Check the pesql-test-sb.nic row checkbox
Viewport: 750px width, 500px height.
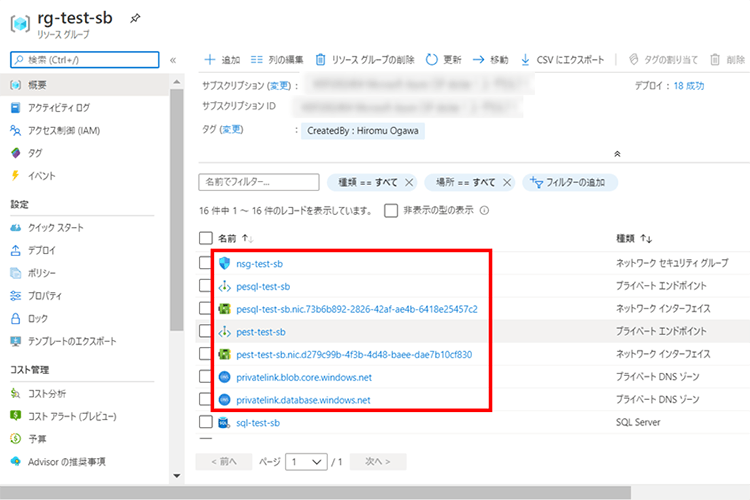point(206,309)
